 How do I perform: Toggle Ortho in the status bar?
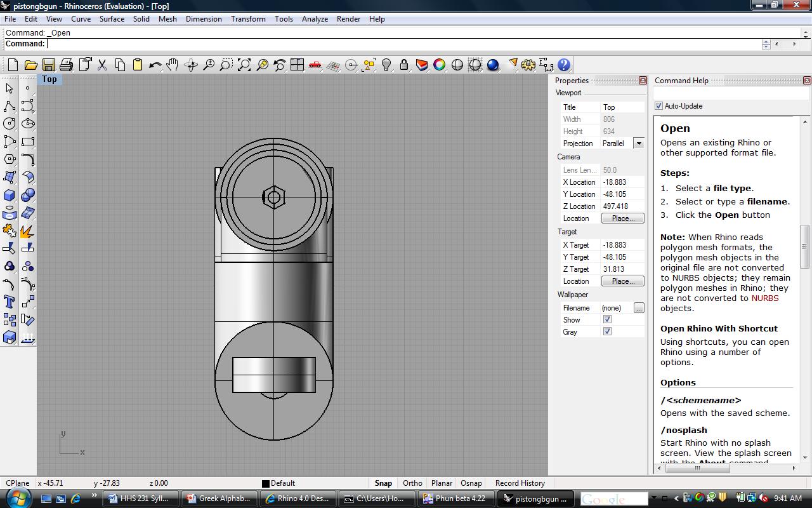click(x=412, y=483)
